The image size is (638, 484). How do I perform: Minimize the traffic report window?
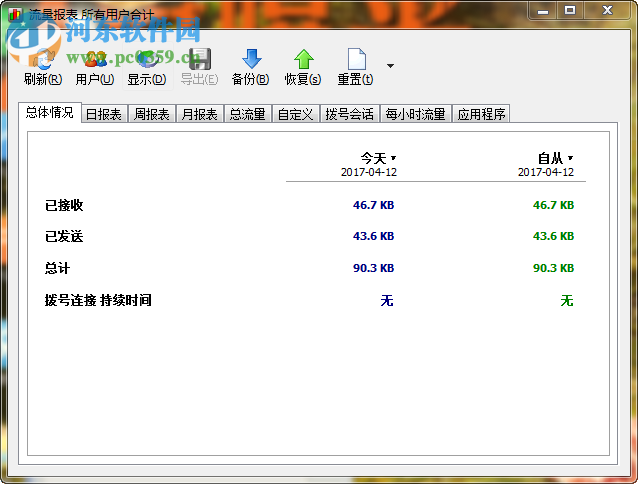tap(542, 10)
